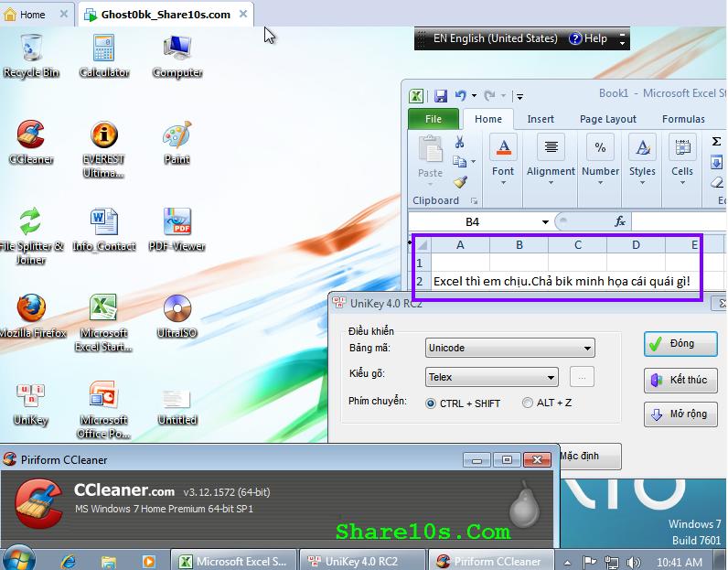Viewport: 728px width, 570px height.
Task: Click the Mở rộng button in UniKey
Action: pyautogui.click(x=680, y=414)
